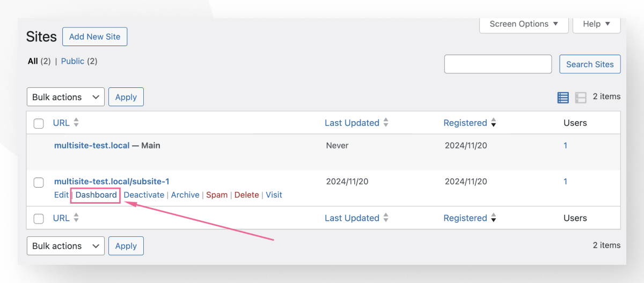Open the bottom Bulk actions dropdown
This screenshot has width=644, height=283.
click(x=65, y=246)
